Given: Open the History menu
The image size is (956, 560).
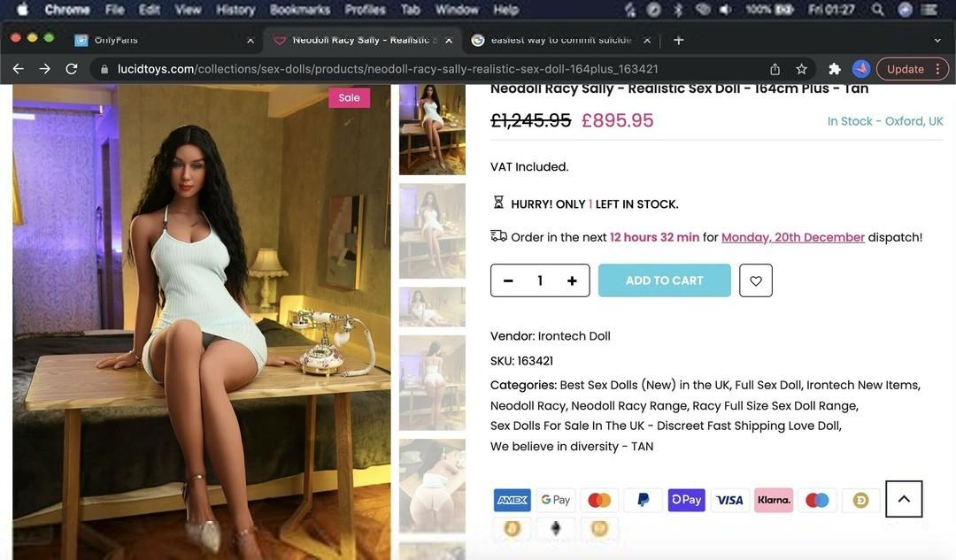Looking at the screenshot, I should tap(235, 10).
